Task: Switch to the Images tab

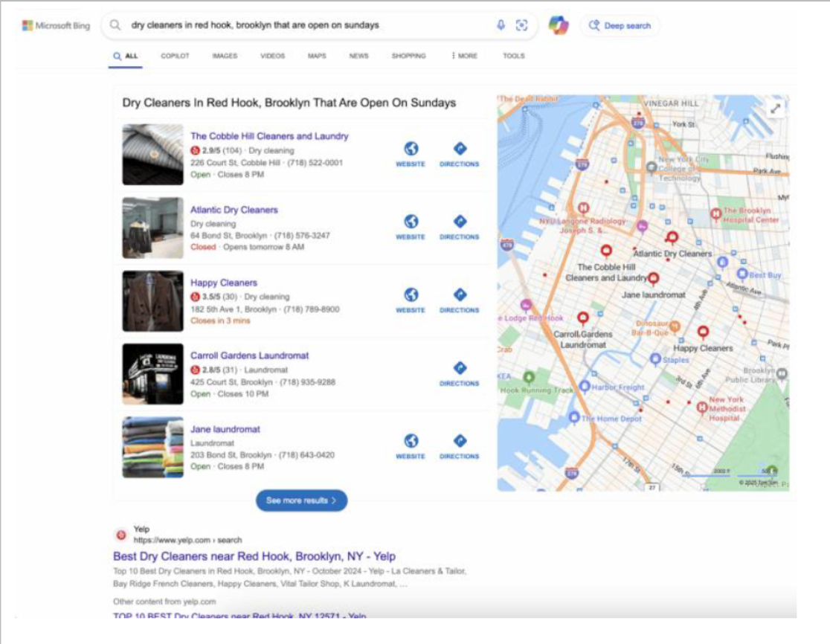Action: click(225, 56)
